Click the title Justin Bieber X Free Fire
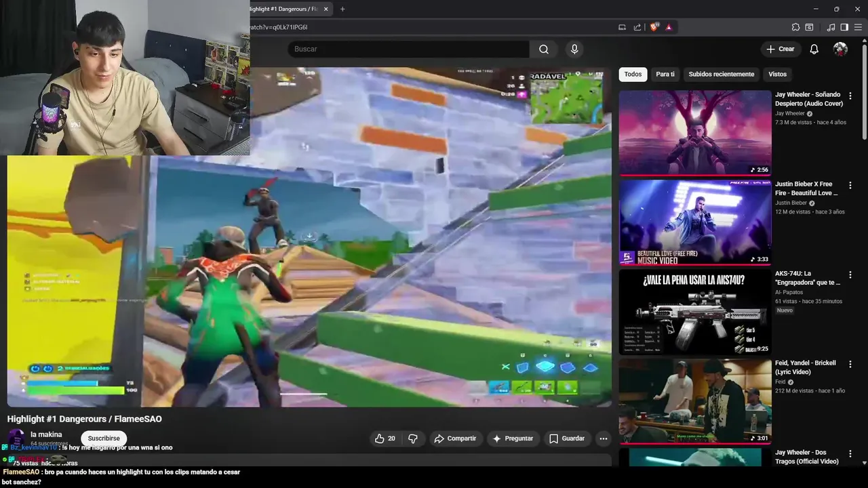Image resolution: width=868 pixels, height=488 pixels. tap(806, 188)
